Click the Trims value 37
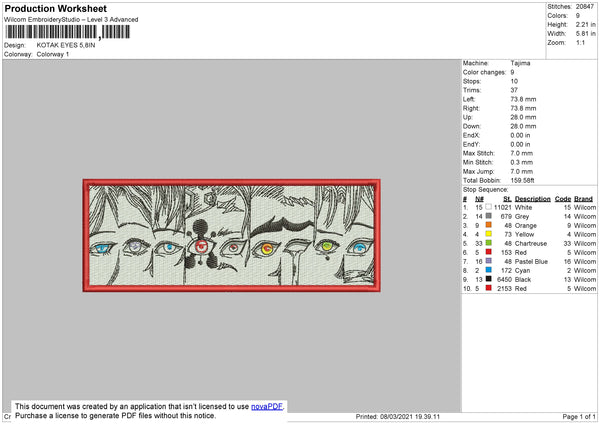The width and height of the screenshot is (600, 424). pos(514,90)
